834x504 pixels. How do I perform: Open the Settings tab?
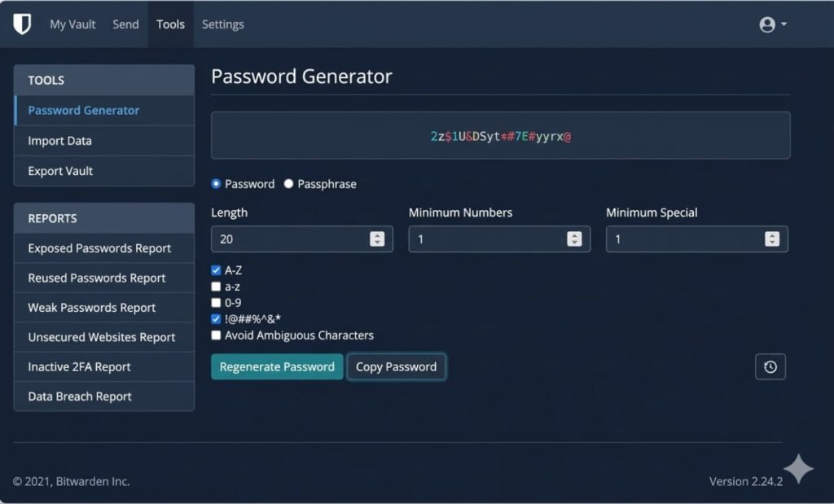click(x=222, y=24)
